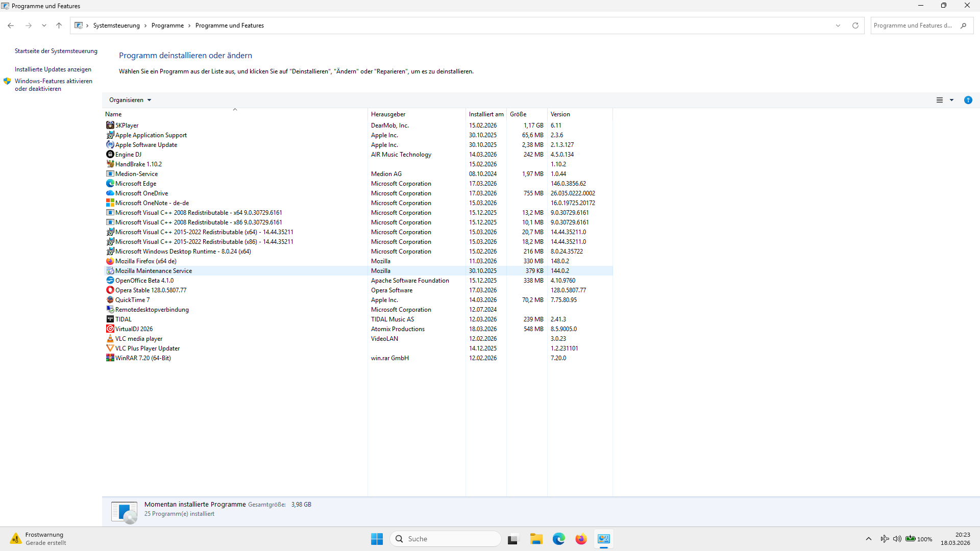Click Systemsteuerung in the breadcrumb path
The height and width of the screenshot is (551, 980).
116,26
